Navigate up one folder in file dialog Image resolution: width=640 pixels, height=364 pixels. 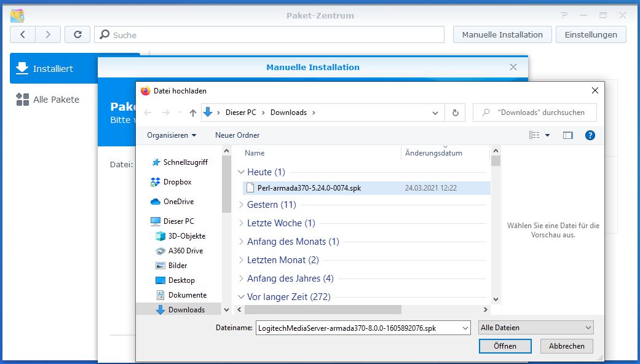pyautogui.click(x=192, y=113)
